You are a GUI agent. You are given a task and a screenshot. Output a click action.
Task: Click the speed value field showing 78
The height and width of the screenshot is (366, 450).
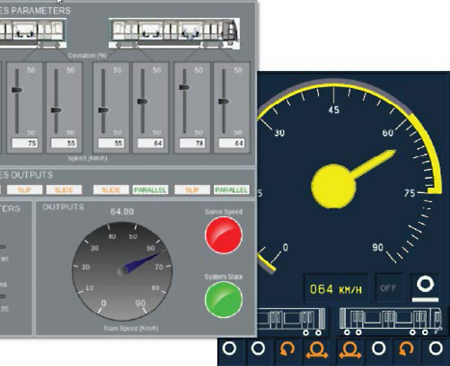[192, 143]
